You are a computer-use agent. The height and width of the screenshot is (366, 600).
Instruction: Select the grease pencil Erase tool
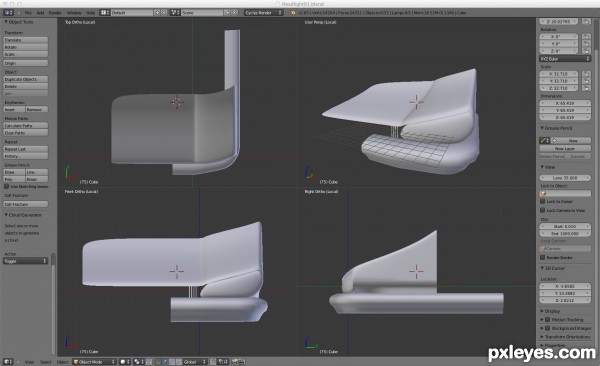(37, 179)
